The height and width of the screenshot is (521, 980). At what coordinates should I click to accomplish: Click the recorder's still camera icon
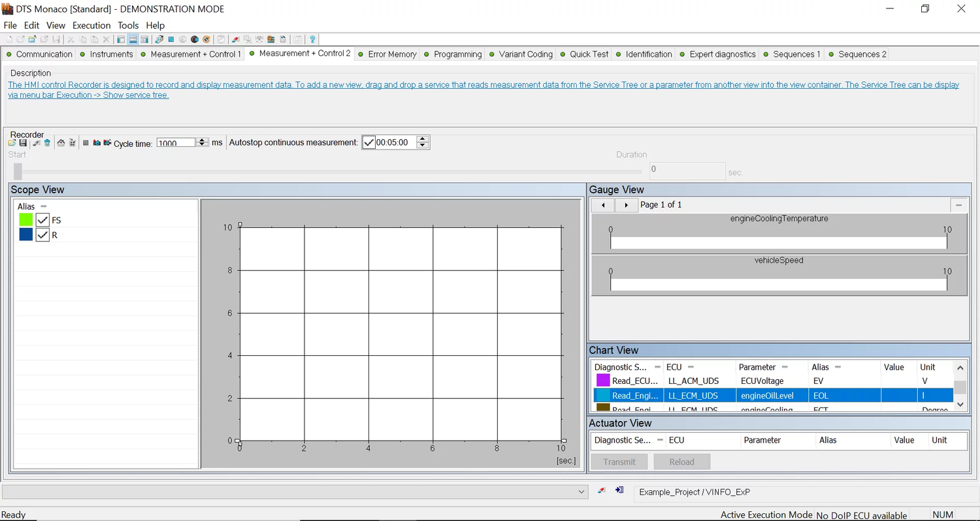pyautogui.click(x=97, y=143)
